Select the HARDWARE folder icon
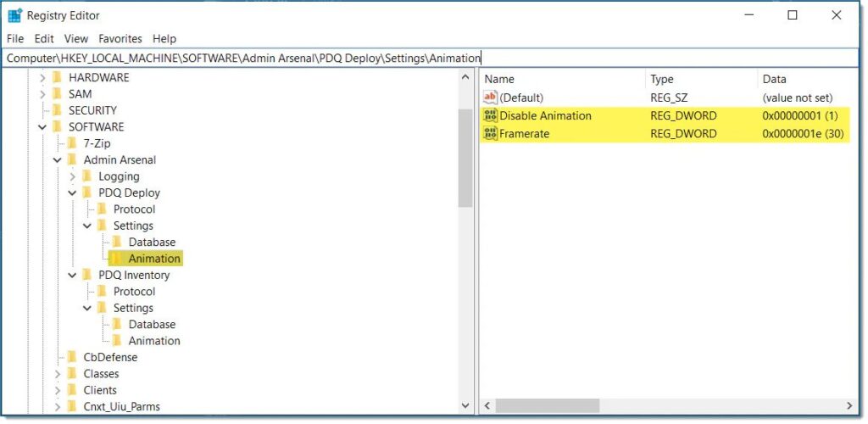The height and width of the screenshot is (424, 868). (57, 77)
